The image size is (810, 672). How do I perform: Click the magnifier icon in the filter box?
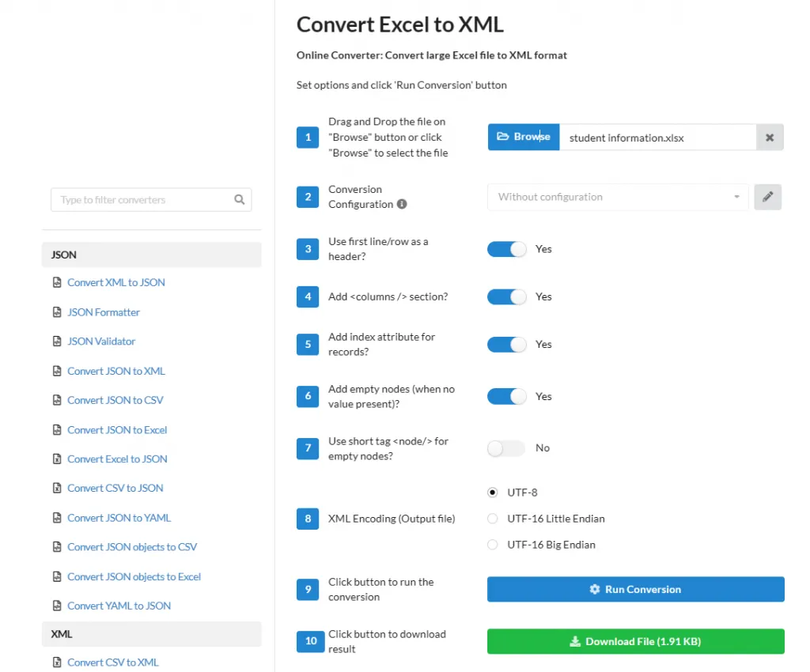tap(240, 199)
